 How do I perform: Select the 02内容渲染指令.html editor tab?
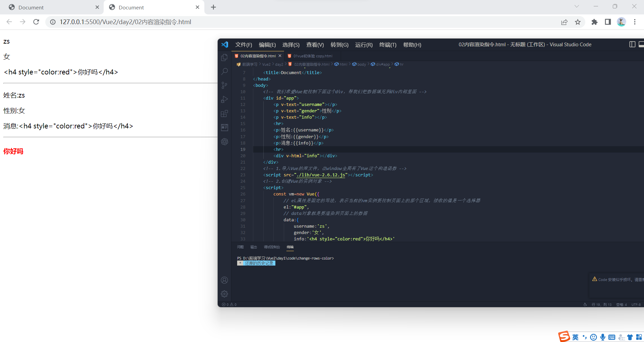pos(258,56)
